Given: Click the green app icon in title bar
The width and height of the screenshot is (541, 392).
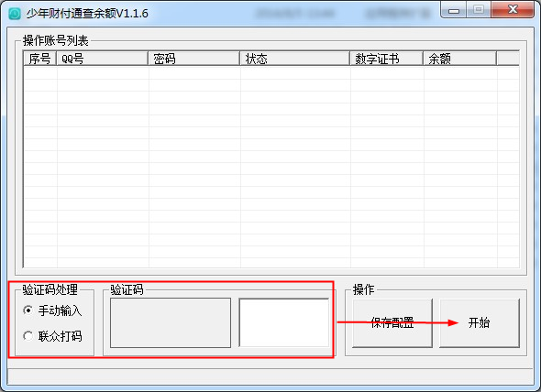Looking at the screenshot, I should coord(15,14).
